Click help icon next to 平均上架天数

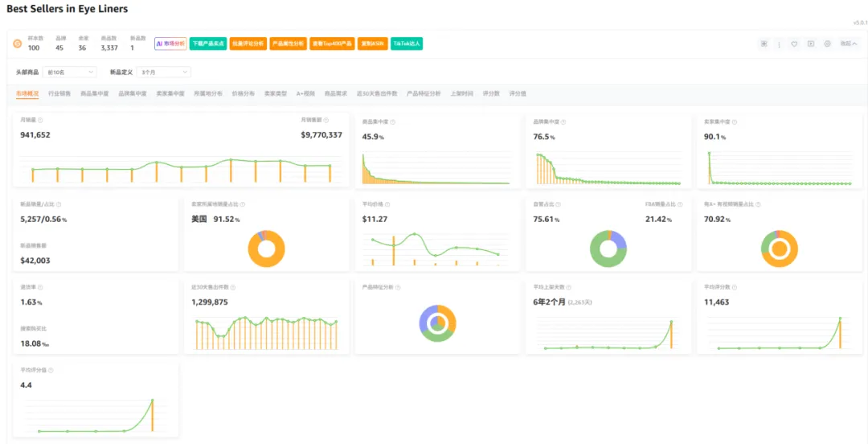click(x=569, y=287)
